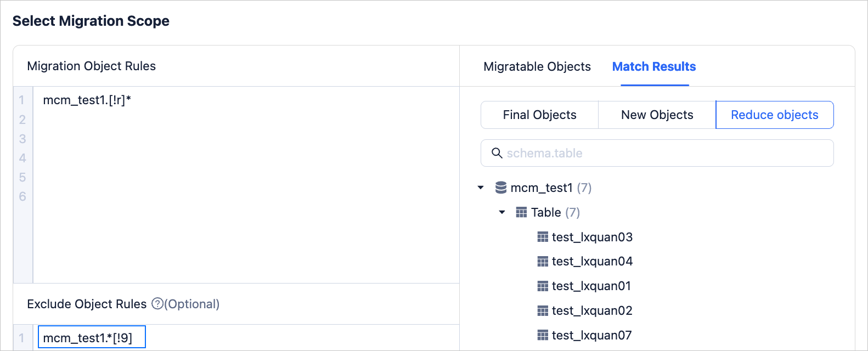Screen dimensions: 868x351
Task: Click the migration rule line mcm_test1.[!r]*
Action: click(87, 100)
